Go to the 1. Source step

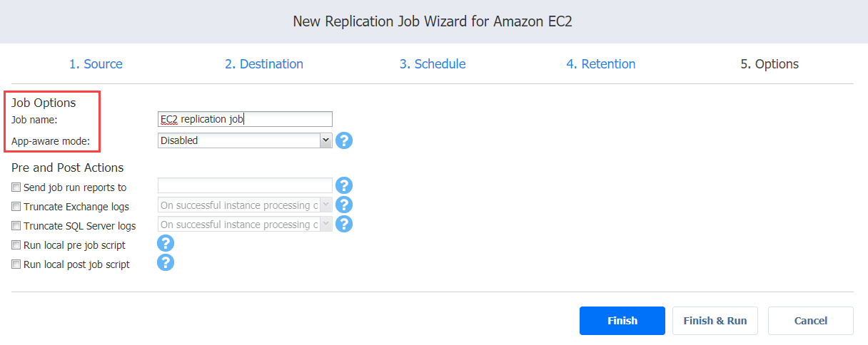click(96, 64)
